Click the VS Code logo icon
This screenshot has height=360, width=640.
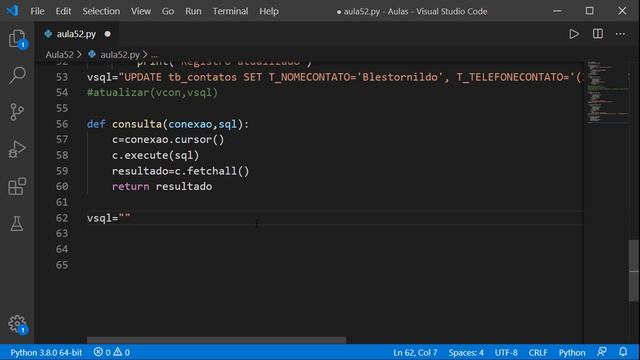(x=12, y=11)
